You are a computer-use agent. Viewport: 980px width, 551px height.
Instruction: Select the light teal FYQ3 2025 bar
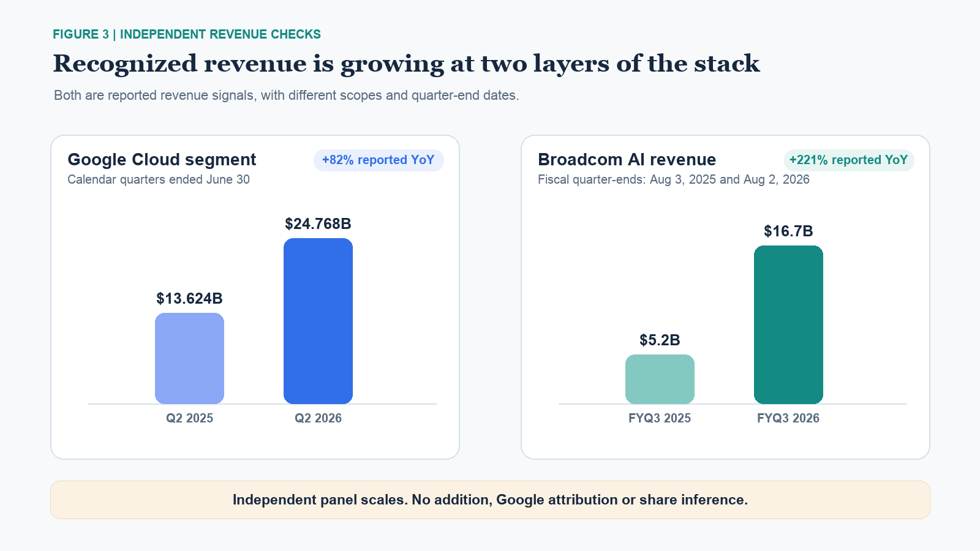point(660,379)
